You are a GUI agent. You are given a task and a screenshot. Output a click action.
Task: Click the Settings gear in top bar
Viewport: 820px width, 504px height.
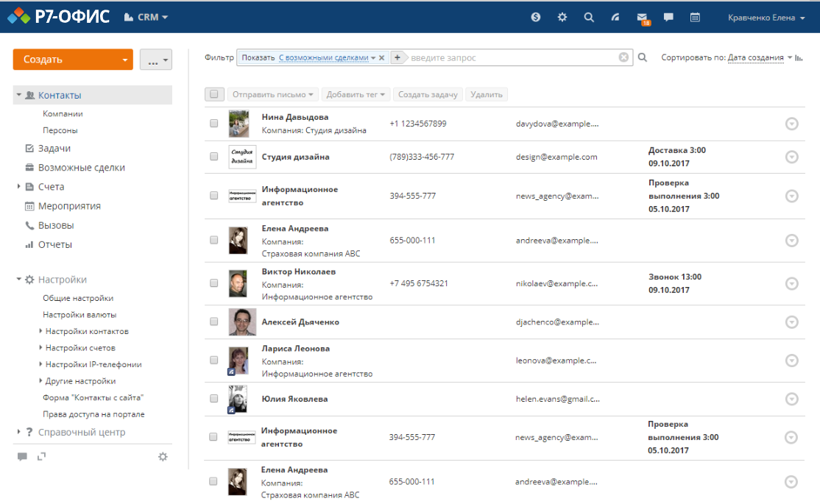point(562,16)
